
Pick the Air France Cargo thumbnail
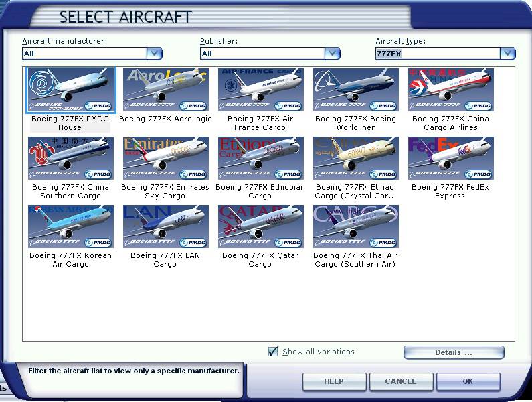[261, 90]
